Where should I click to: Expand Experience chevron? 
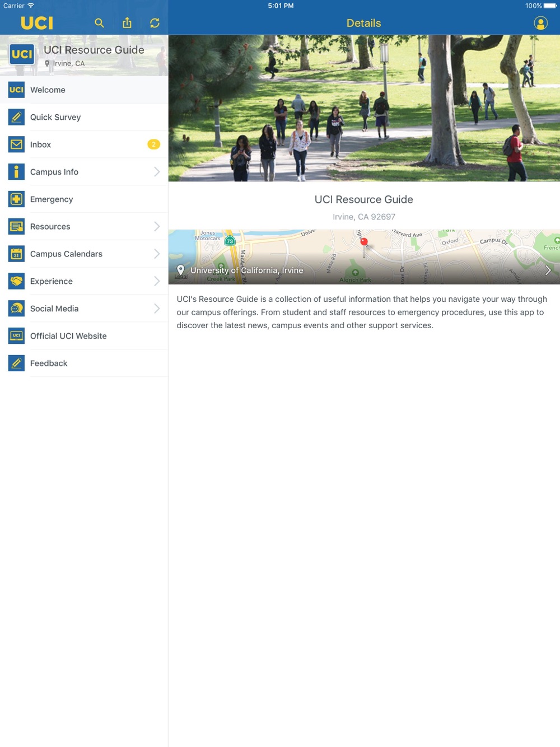[x=157, y=281]
